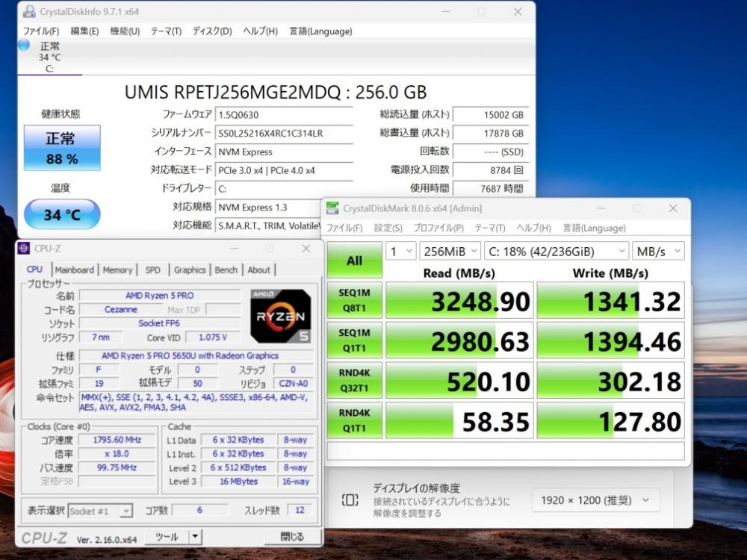
Task: Click the AMD Ryzen 5 processor logo
Action: coord(281,316)
